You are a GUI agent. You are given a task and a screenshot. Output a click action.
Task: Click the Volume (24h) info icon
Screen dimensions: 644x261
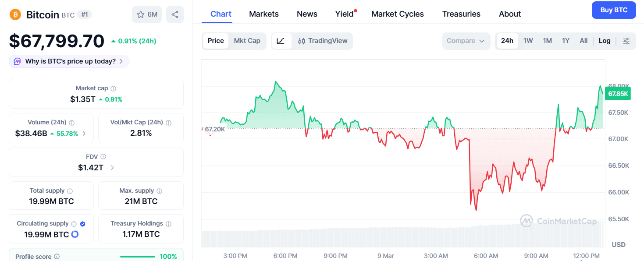(x=72, y=122)
